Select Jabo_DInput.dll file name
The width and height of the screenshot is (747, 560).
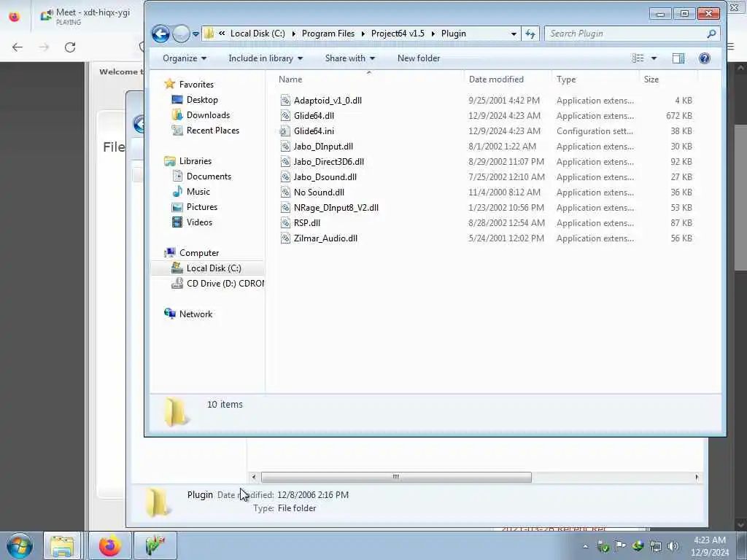click(x=323, y=146)
